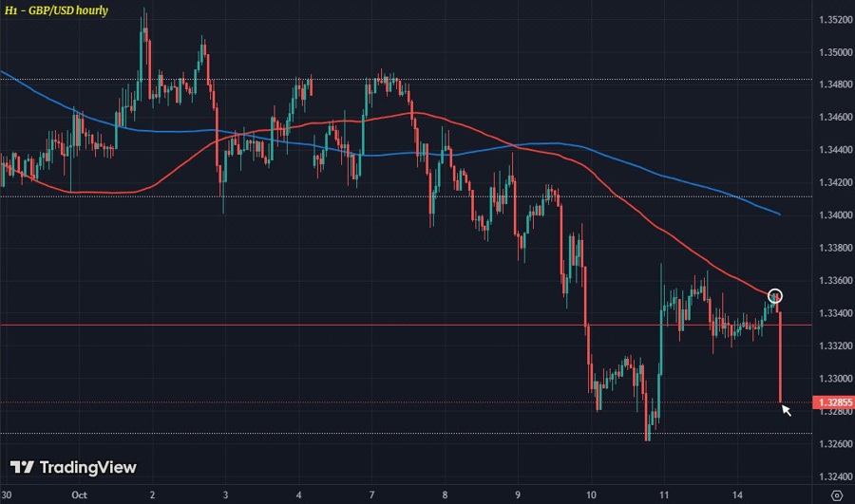Screen dimensions: 855x504
Task: Click the TradingView logo
Action: pyautogui.click(x=74, y=467)
